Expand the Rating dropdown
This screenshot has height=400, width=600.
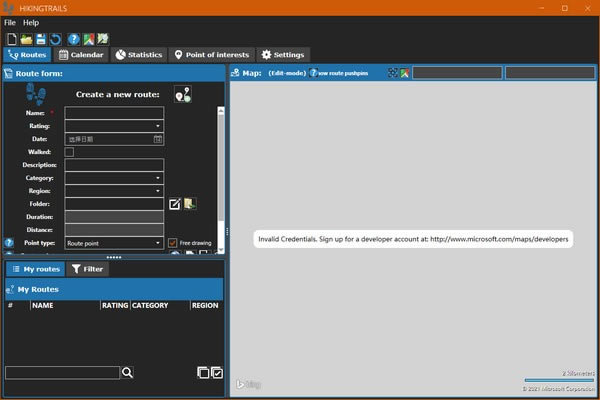[x=158, y=126]
